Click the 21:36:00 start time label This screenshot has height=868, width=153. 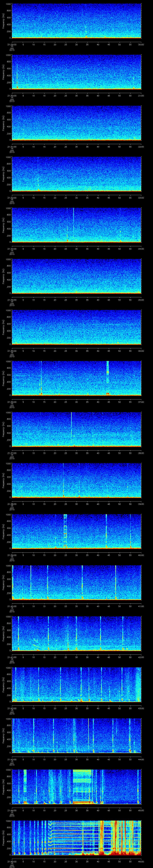[12, 402]
